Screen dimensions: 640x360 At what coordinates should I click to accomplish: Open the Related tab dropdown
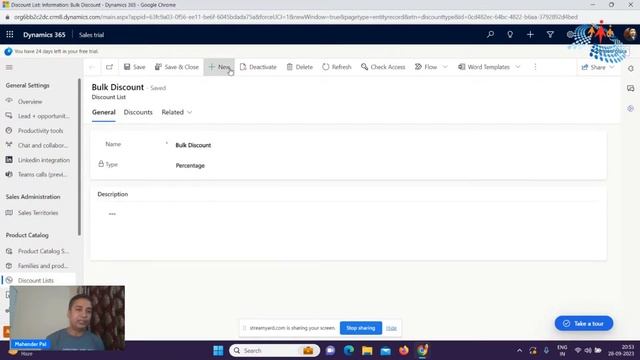coord(177,112)
